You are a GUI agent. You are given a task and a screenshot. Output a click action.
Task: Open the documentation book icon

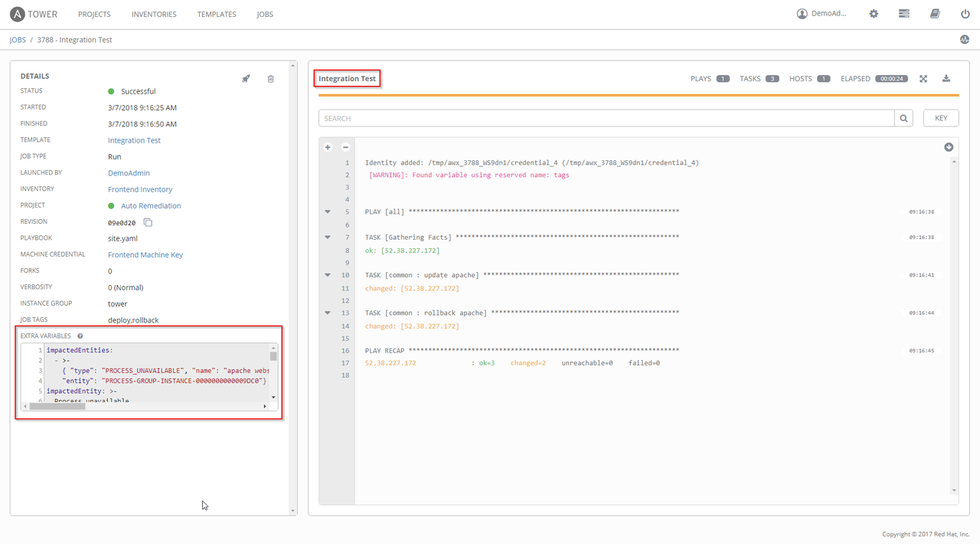pos(935,13)
